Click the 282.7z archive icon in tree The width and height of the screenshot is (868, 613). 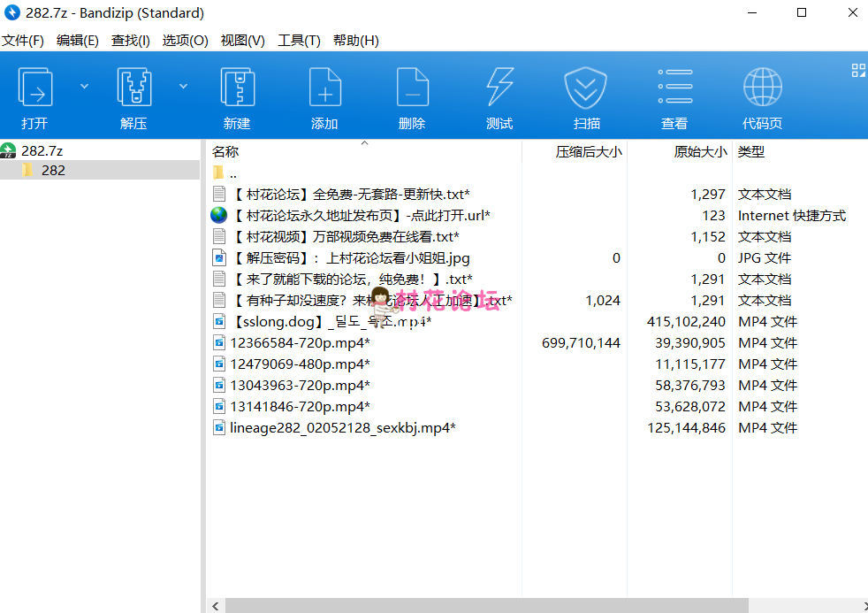tap(8, 150)
